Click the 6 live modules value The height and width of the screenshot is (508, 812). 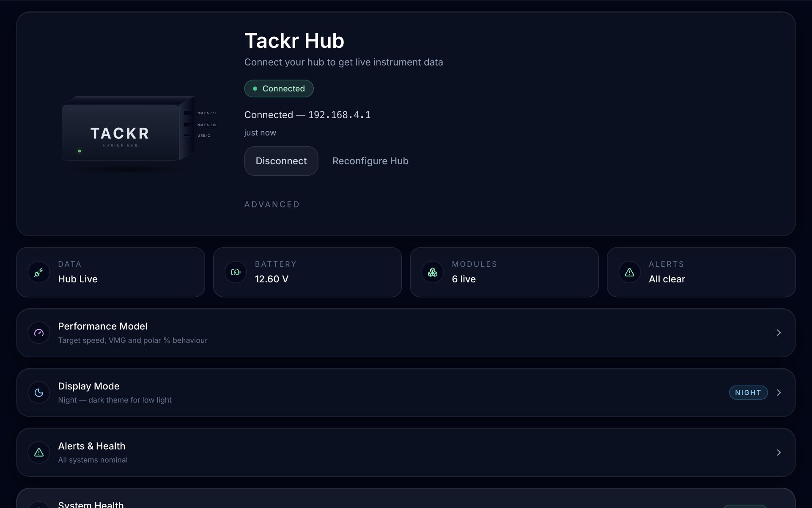464,279
